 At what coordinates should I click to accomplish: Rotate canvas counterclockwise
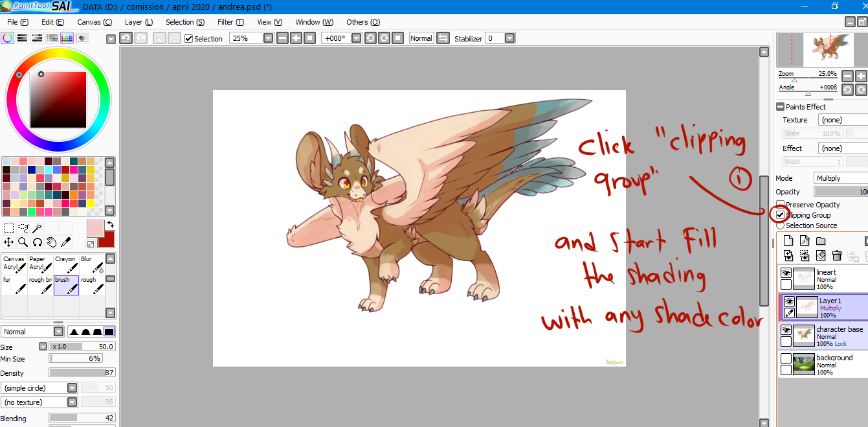click(370, 38)
